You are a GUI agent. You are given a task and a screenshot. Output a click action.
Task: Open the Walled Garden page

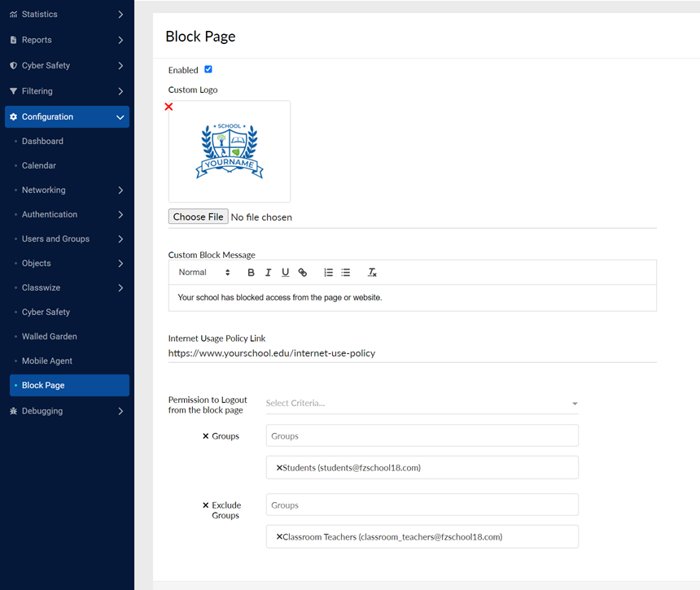pos(50,336)
